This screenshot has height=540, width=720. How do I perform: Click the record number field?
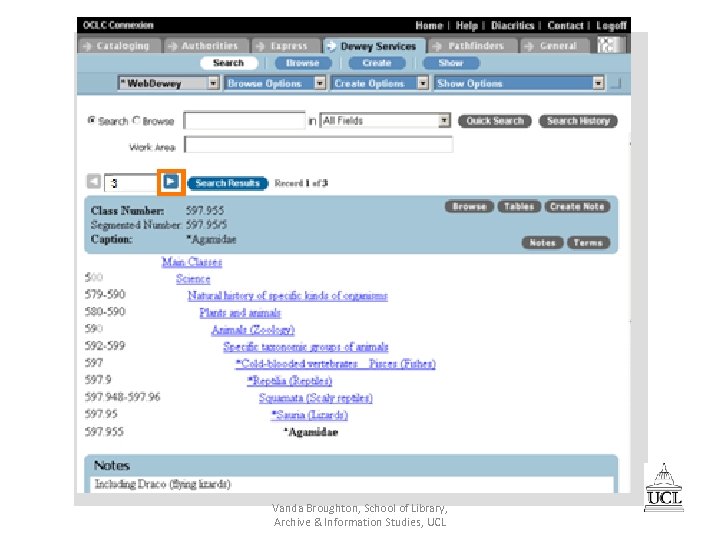click(131, 183)
